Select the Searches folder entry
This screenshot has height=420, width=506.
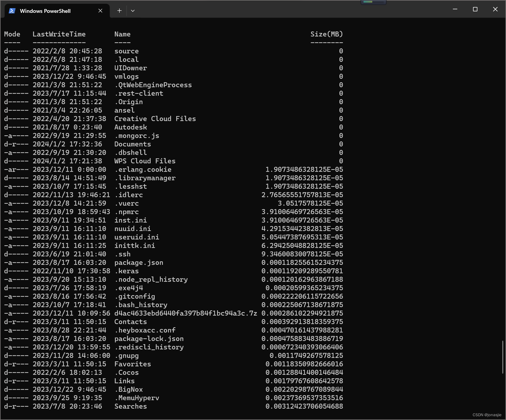[131, 406]
